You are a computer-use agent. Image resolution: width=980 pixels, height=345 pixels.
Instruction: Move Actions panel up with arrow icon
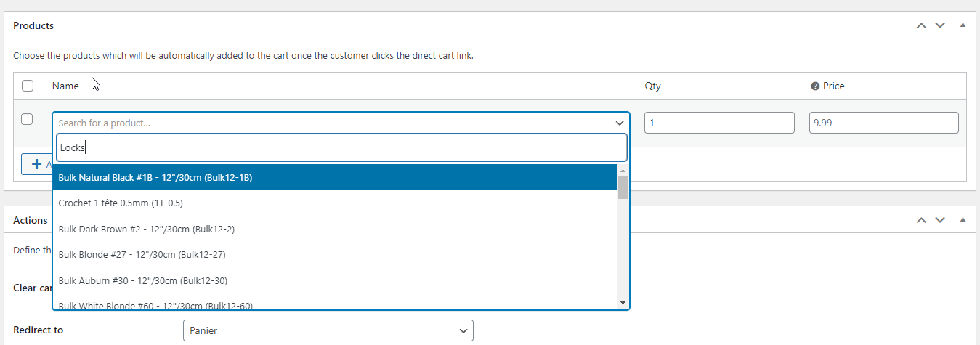pyautogui.click(x=921, y=219)
